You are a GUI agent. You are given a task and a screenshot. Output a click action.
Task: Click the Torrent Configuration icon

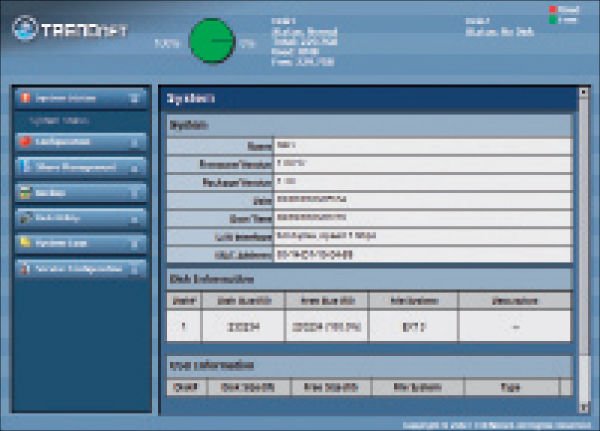click(25, 268)
